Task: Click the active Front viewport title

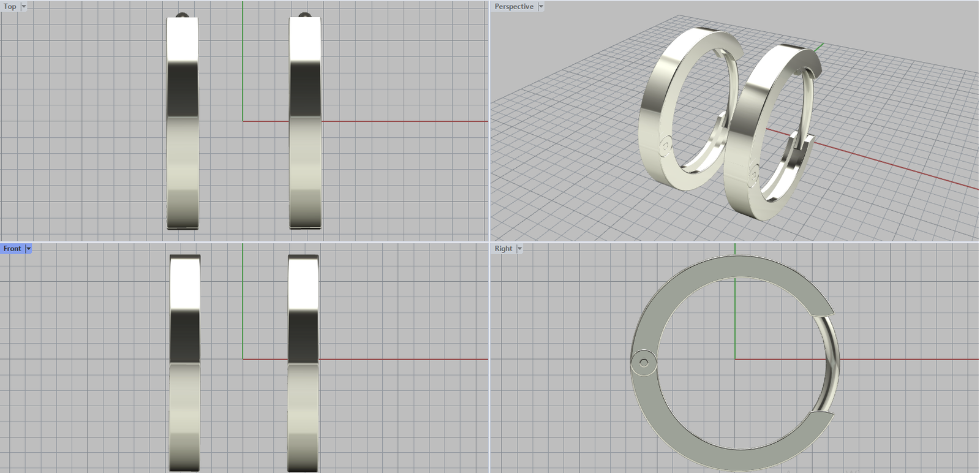Action: click(x=12, y=249)
